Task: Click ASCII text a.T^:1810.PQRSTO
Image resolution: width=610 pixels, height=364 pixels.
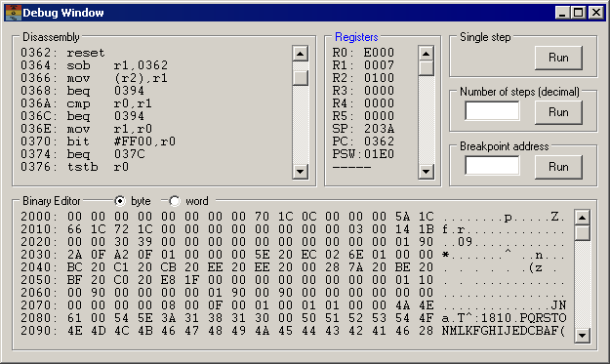Action: pos(504,318)
